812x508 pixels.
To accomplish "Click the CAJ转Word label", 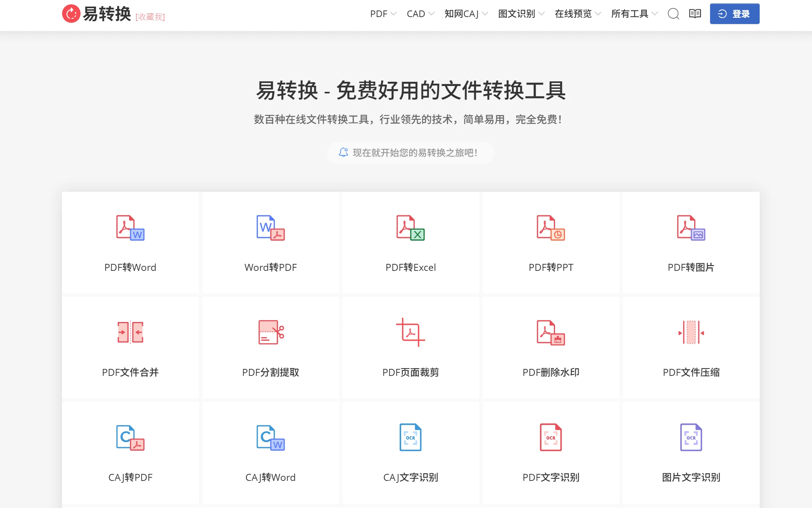I will coord(271,477).
